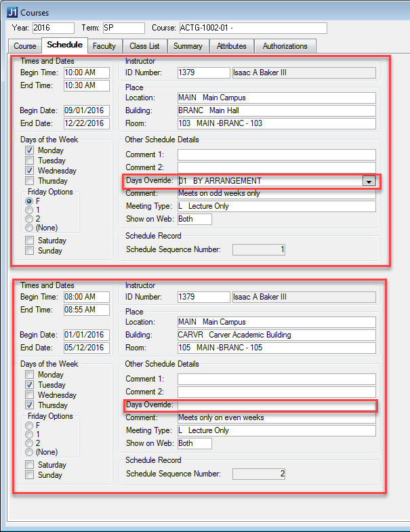Click the Course field ACTG-1002-01

tap(253, 28)
